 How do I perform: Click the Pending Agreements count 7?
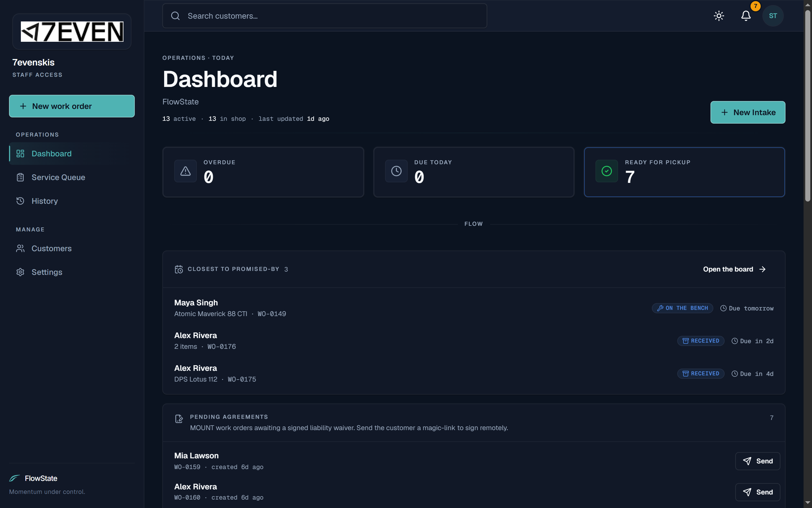coord(771,418)
